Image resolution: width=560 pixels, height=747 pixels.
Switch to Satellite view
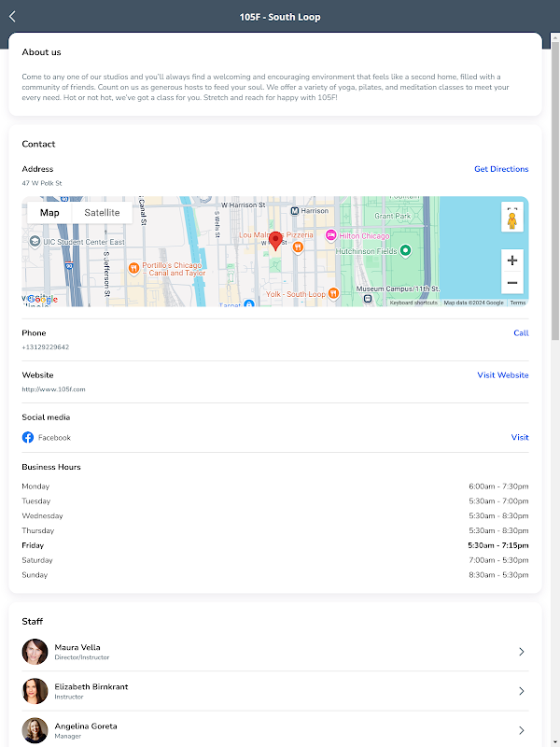coord(102,213)
